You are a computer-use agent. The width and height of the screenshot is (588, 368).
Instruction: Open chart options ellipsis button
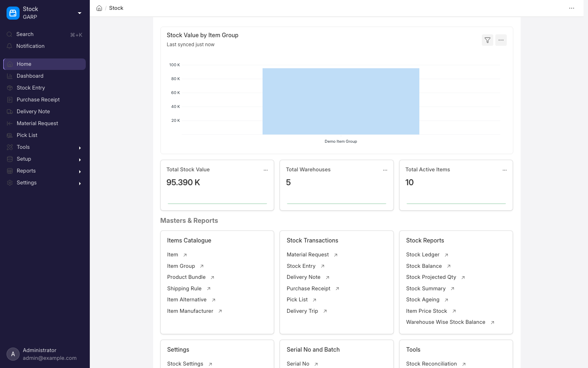coord(501,40)
